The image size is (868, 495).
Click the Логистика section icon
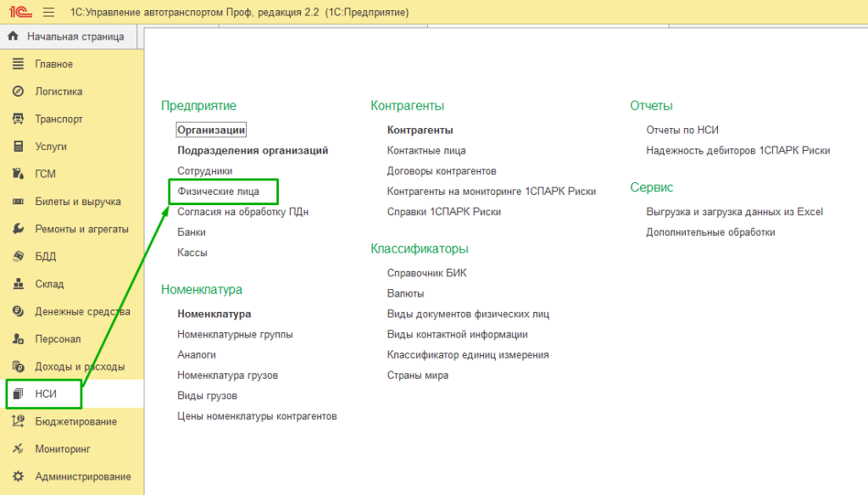click(18, 92)
